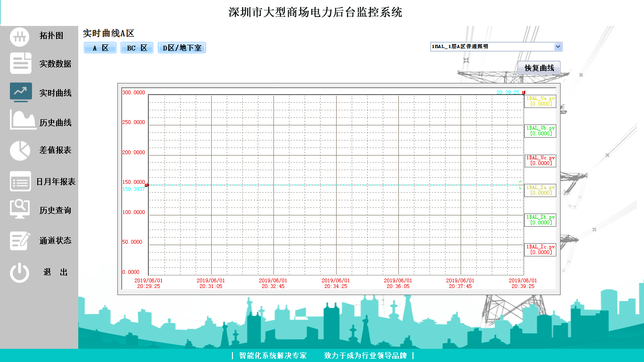The height and width of the screenshot is (362, 644).
Task: Toggle the 1BAL_Ua.pv curve legend
Action: (540, 101)
